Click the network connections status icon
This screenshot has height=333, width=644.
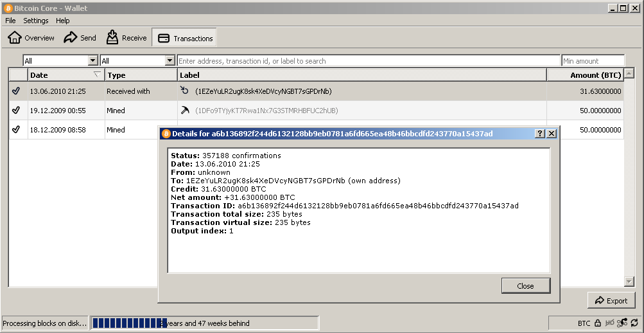click(x=623, y=323)
